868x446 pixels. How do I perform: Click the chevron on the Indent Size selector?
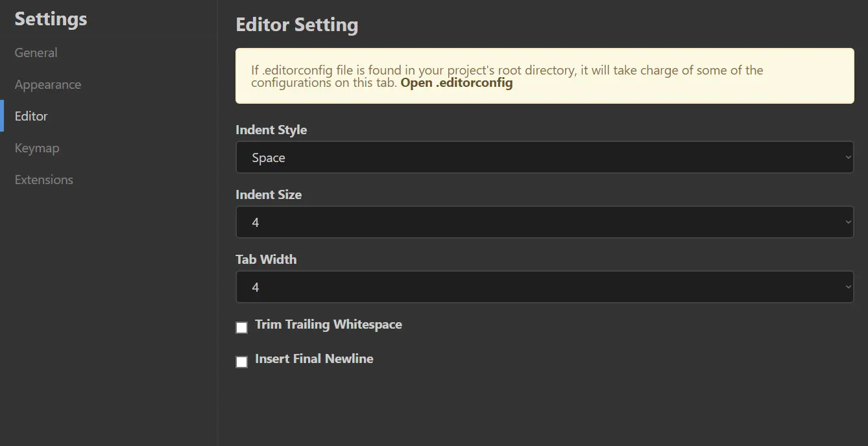coord(847,222)
